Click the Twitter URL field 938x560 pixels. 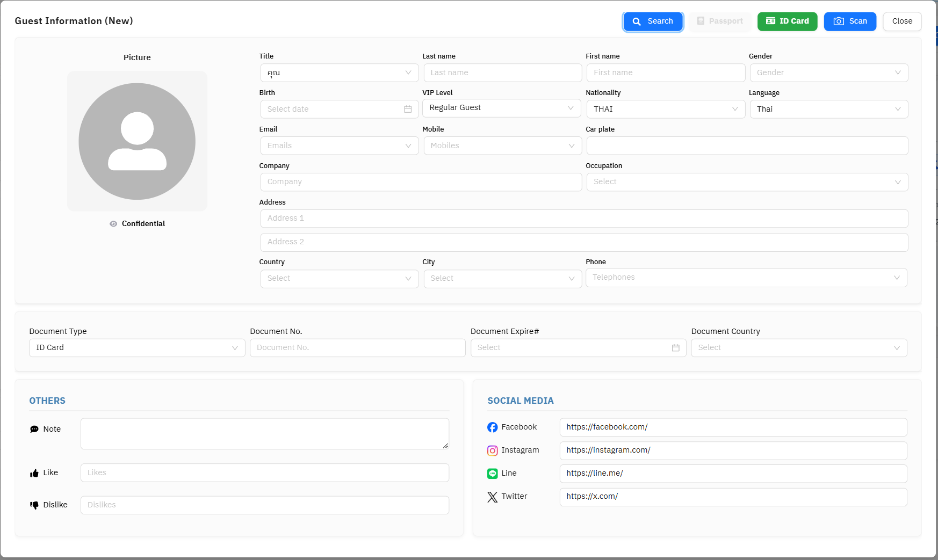(x=733, y=497)
